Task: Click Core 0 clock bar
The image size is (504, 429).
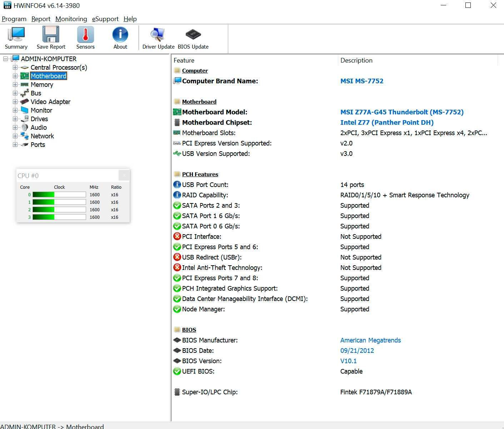Action: (59, 194)
